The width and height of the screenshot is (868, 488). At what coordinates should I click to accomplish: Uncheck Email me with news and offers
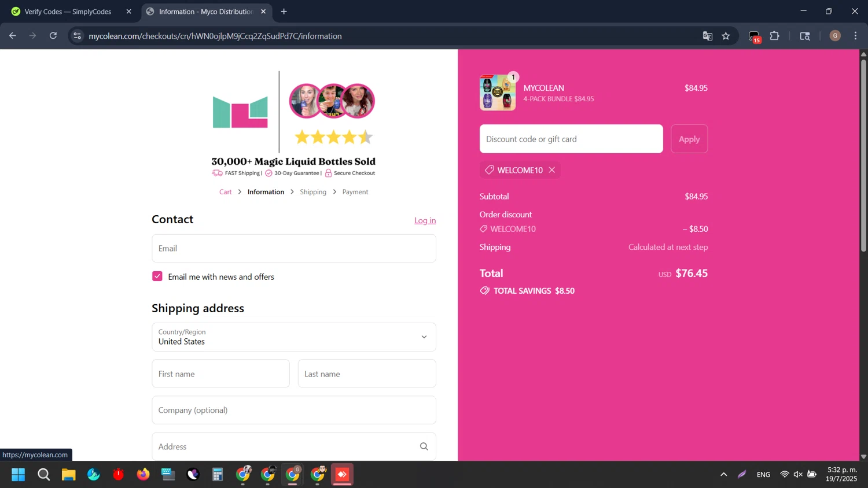pyautogui.click(x=157, y=276)
